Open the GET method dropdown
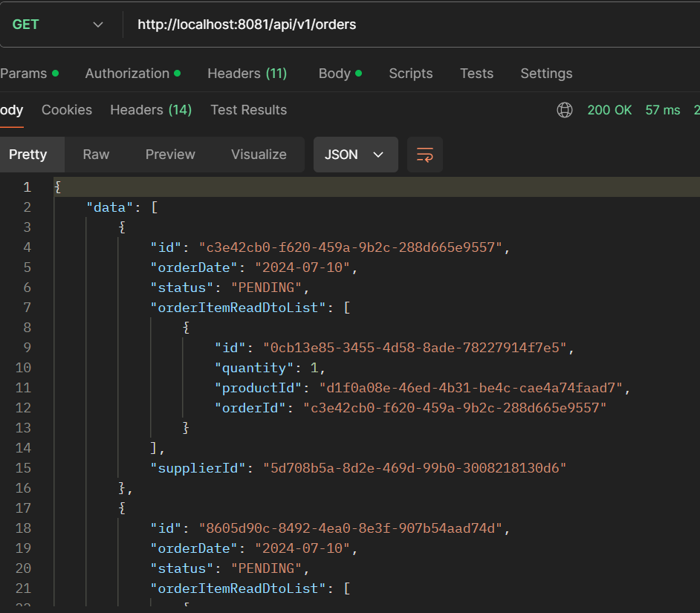Screen dimensions: 700x613 pyautogui.click(x=57, y=25)
